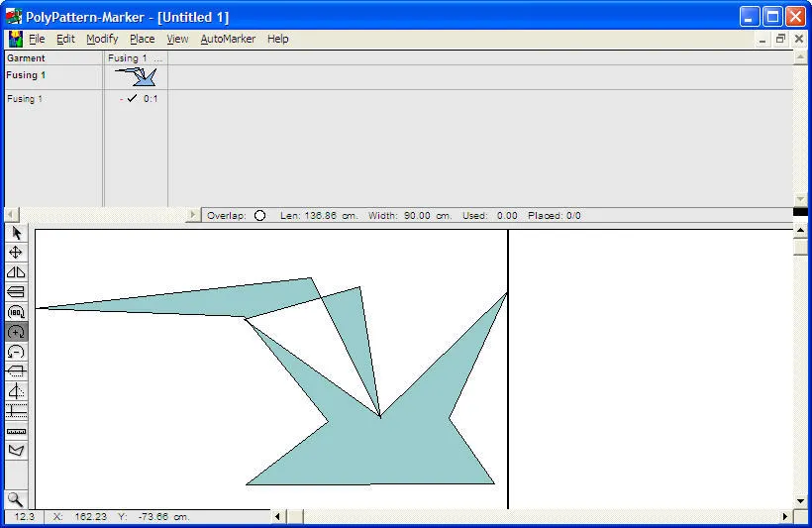812x528 pixels.
Task: Click the magnifying glass zoom tool
Action: point(16,499)
